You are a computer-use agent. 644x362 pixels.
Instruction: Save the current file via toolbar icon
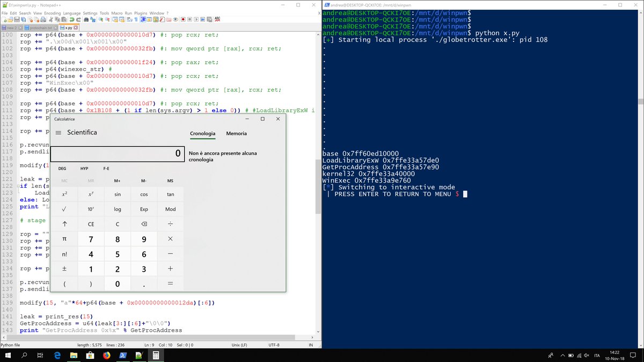17,19
